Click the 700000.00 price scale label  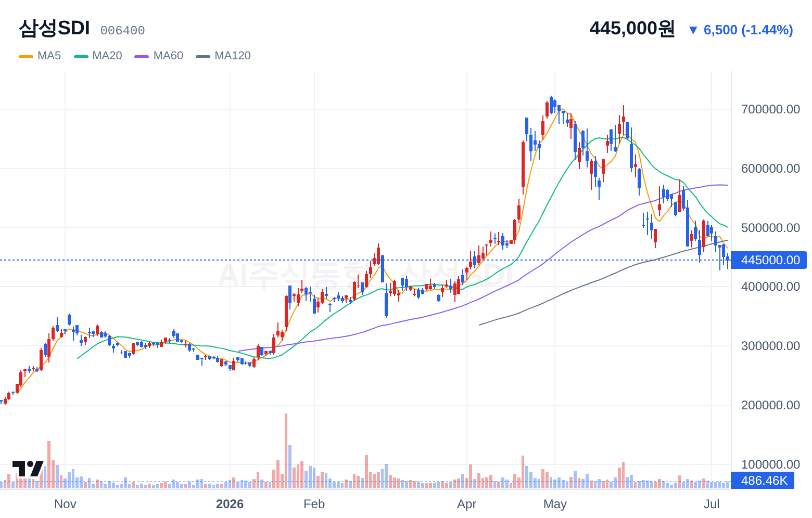coord(770,109)
